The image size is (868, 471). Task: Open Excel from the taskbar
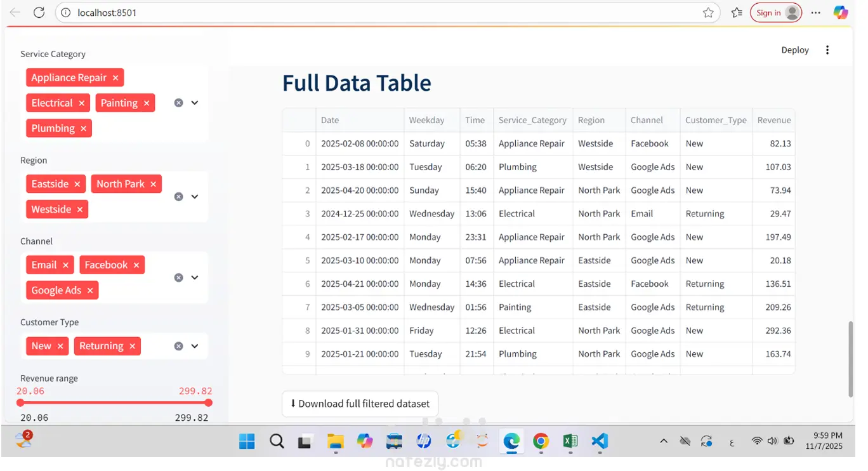570,441
